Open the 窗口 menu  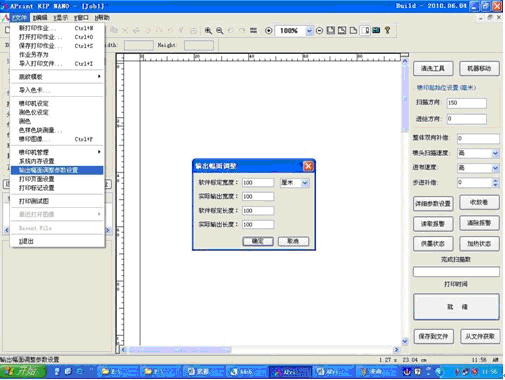pos(81,18)
